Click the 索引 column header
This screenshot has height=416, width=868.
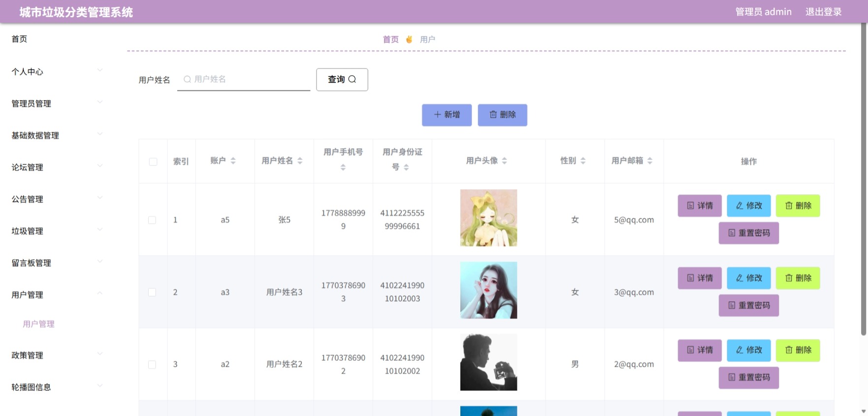pyautogui.click(x=181, y=162)
